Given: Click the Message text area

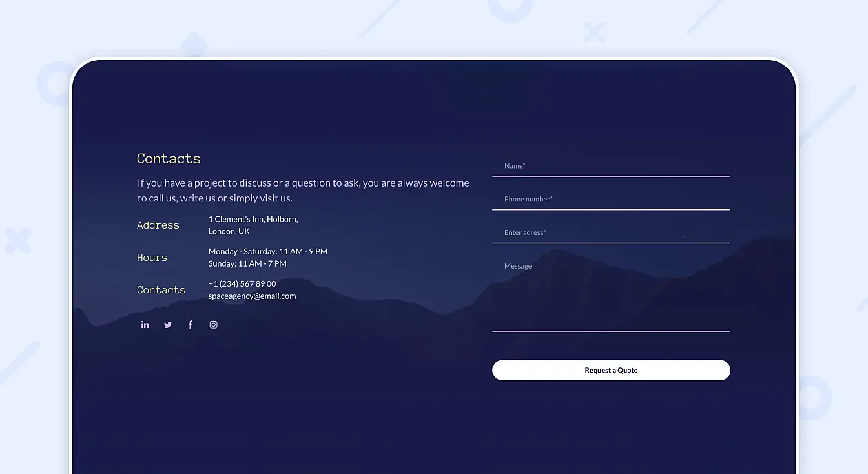Looking at the screenshot, I should [x=611, y=284].
